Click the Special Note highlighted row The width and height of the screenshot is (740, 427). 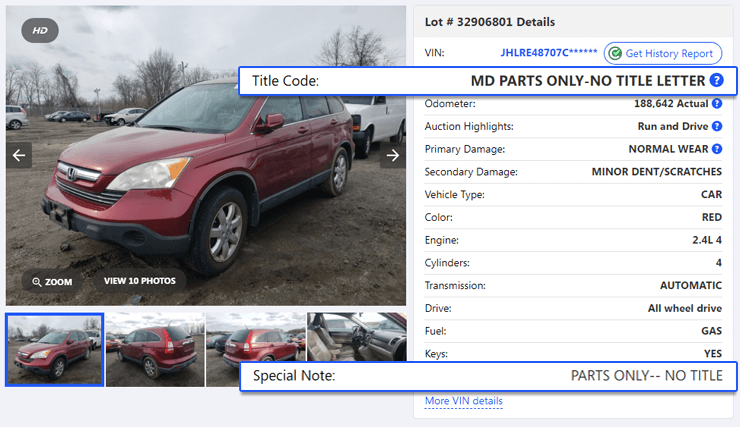pos(488,376)
